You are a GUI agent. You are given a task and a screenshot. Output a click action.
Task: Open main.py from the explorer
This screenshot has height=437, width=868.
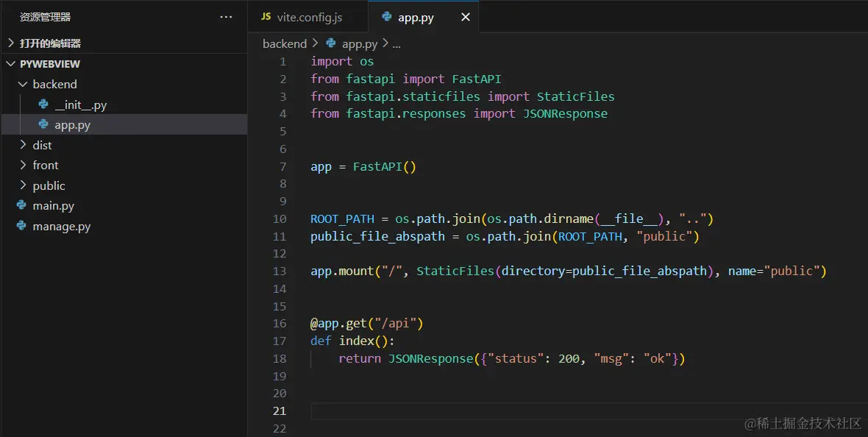124,205
